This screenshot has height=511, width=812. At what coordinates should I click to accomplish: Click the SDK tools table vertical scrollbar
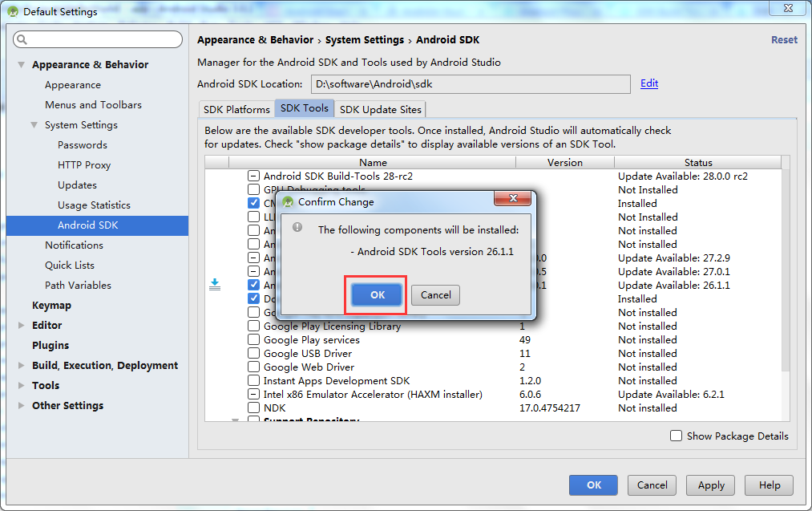click(x=786, y=270)
